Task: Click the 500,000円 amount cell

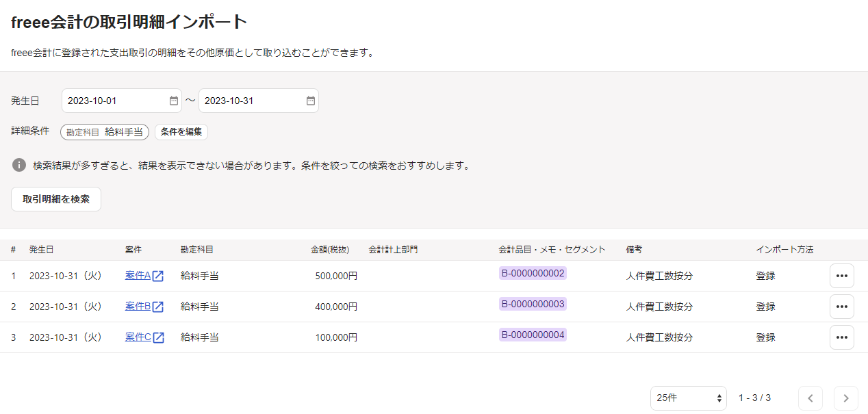Action: point(336,276)
